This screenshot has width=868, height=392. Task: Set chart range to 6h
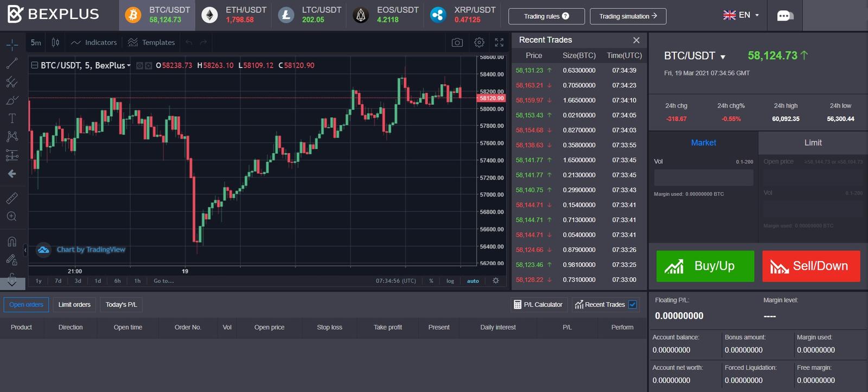click(118, 281)
